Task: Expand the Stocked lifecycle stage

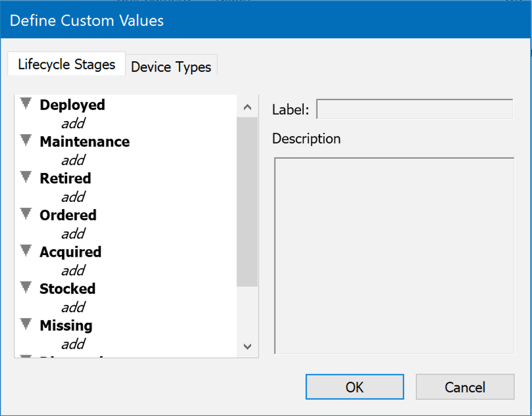Action: point(26,286)
